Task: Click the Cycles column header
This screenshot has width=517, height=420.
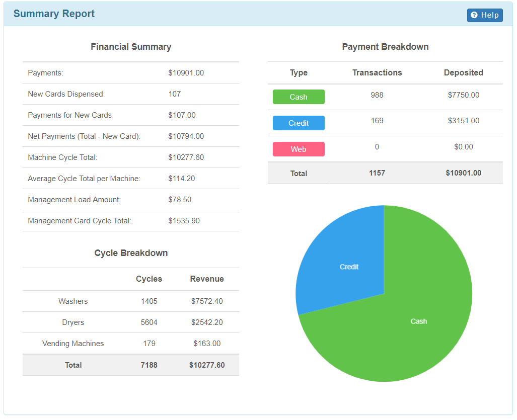Action: (x=149, y=279)
